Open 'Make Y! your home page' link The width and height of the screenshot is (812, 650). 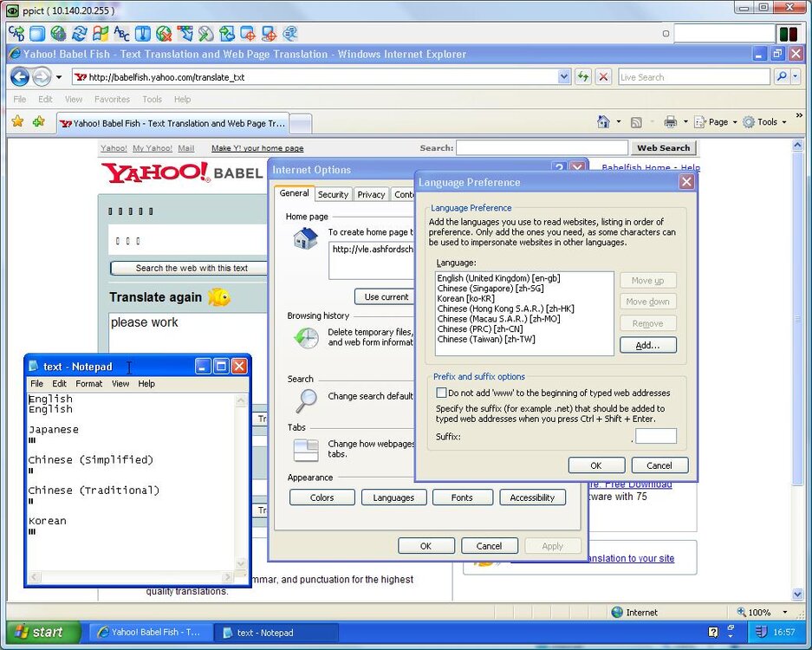(x=257, y=148)
